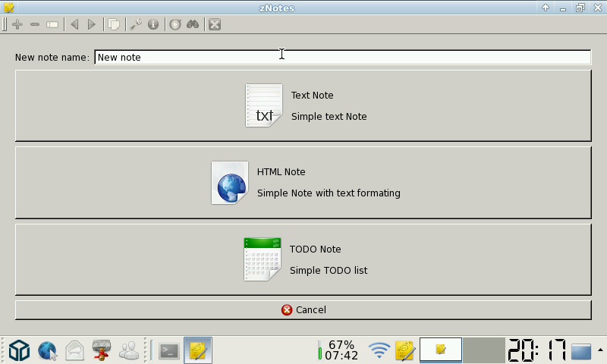Open preferences wrench icon
This screenshot has height=364, width=607.
coord(136,24)
